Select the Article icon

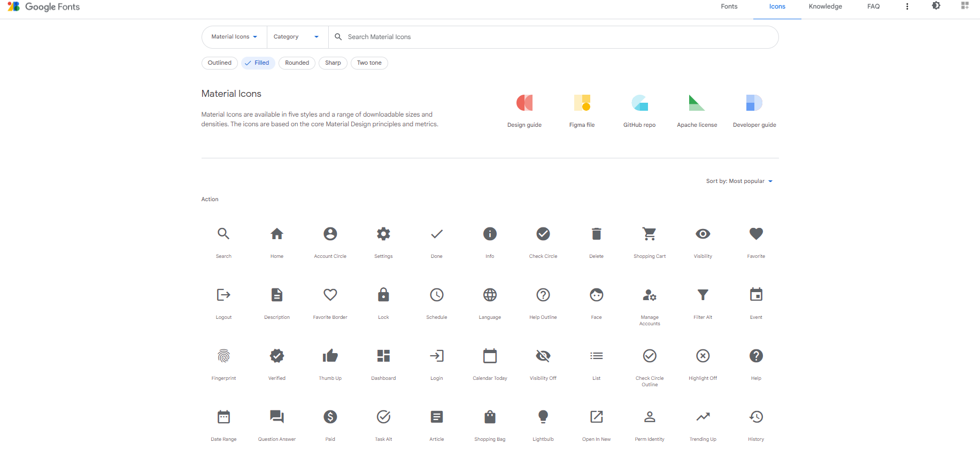pyautogui.click(x=437, y=417)
